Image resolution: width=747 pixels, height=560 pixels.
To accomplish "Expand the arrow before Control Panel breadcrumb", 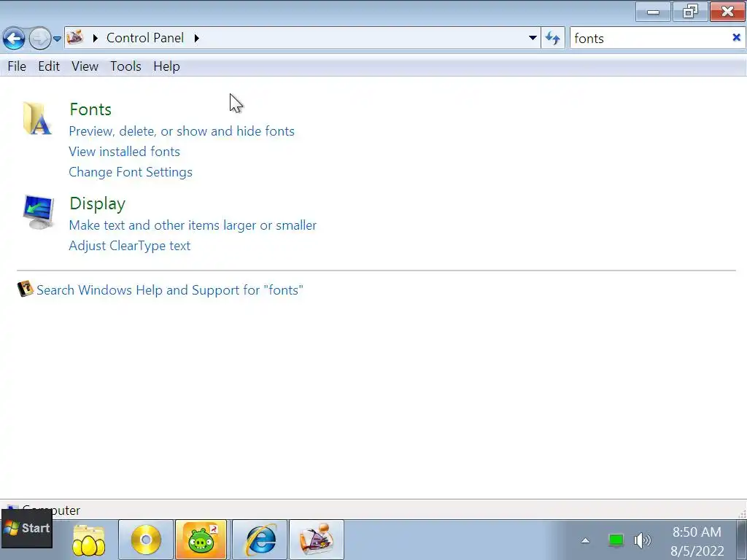I will pyautogui.click(x=96, y=38).
